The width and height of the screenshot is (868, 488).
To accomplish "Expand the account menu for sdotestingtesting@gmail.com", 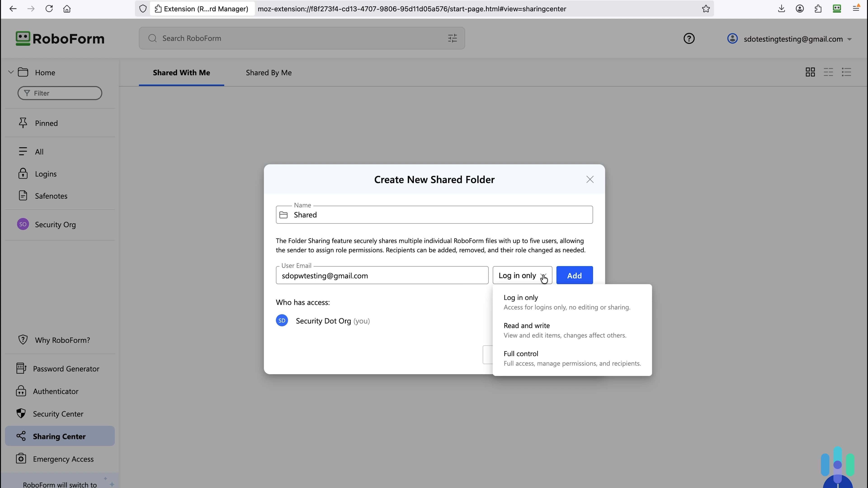I will point(850,39).
